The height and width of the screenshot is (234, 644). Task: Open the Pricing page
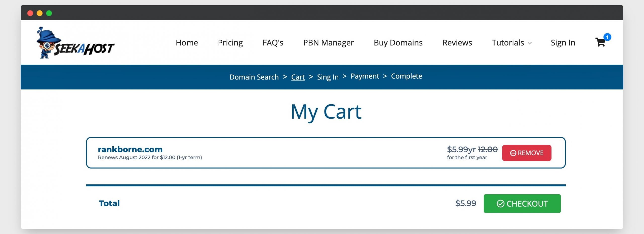(x=230, y=43)
